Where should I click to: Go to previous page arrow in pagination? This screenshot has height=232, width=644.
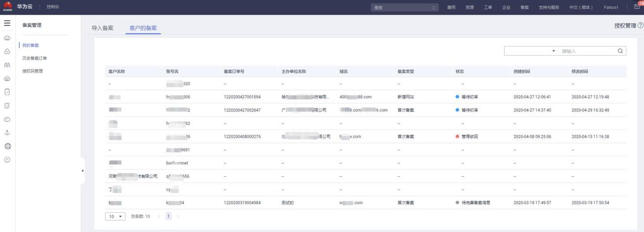[x=159, y=216]
